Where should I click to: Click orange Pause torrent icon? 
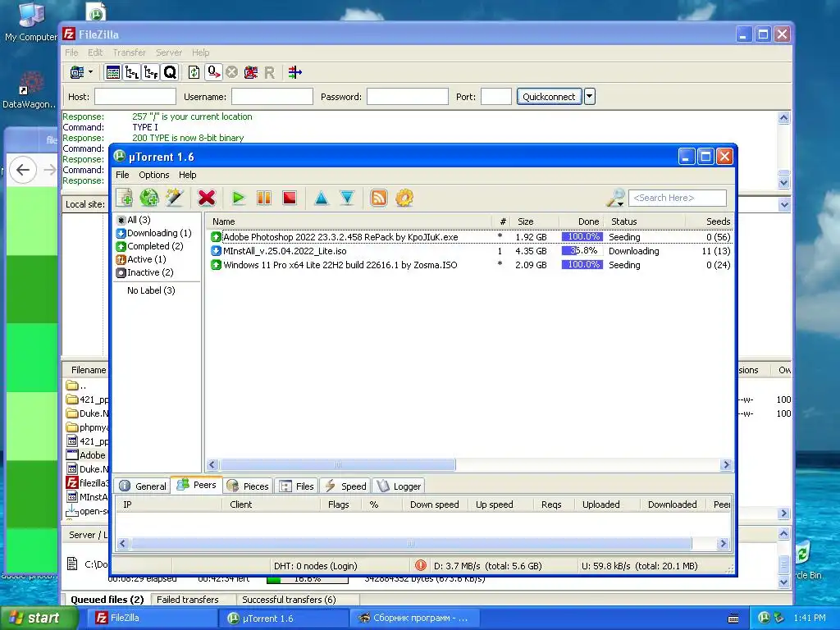[264, 198]
